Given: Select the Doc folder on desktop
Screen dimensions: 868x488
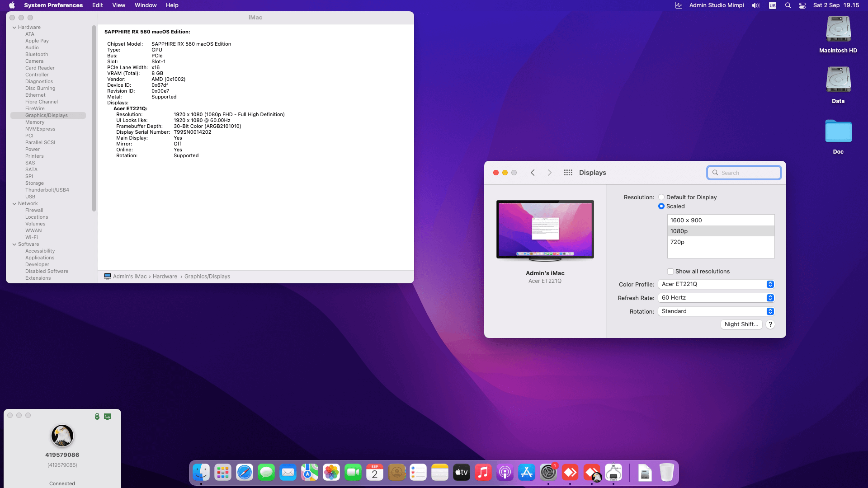Looking at the screenshot, I should 838,136.
